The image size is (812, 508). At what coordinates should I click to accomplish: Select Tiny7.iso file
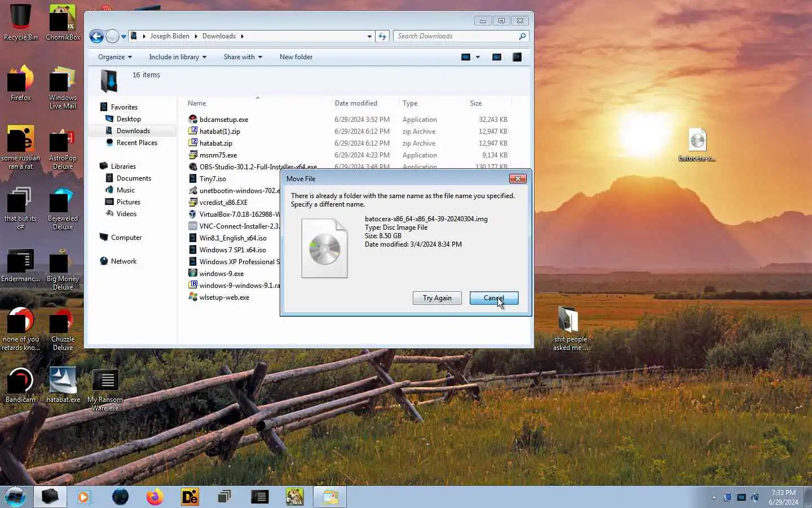(x=213, y=179)
